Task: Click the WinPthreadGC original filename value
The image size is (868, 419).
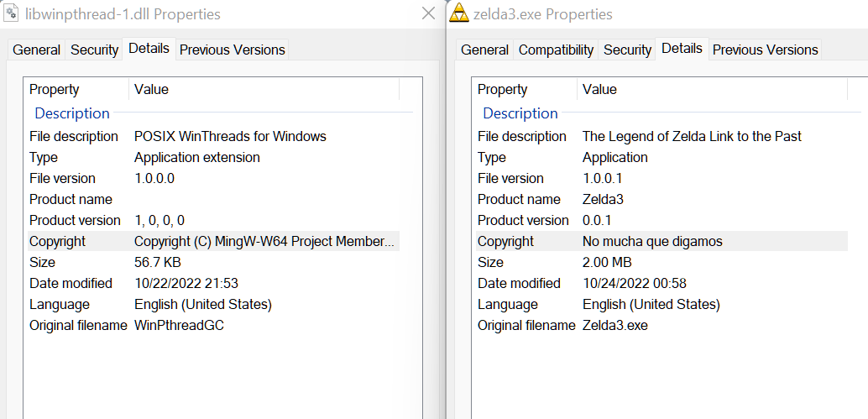Action: tap(179, 325)
